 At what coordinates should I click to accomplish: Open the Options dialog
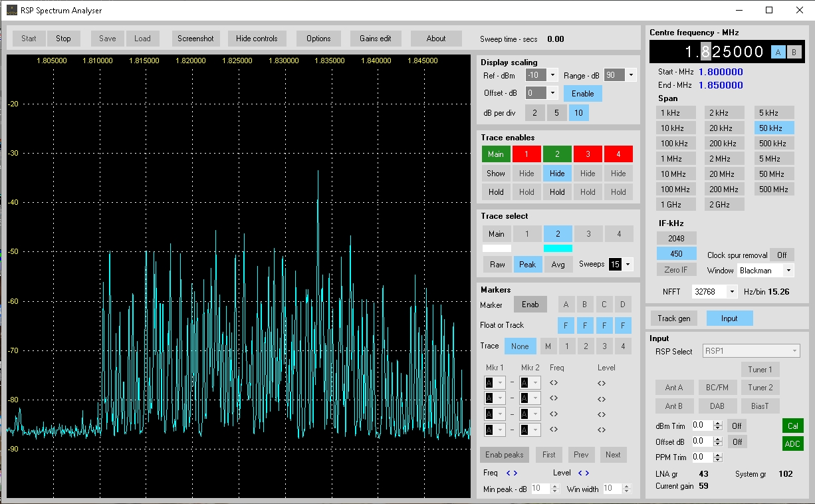pos(318,39)
